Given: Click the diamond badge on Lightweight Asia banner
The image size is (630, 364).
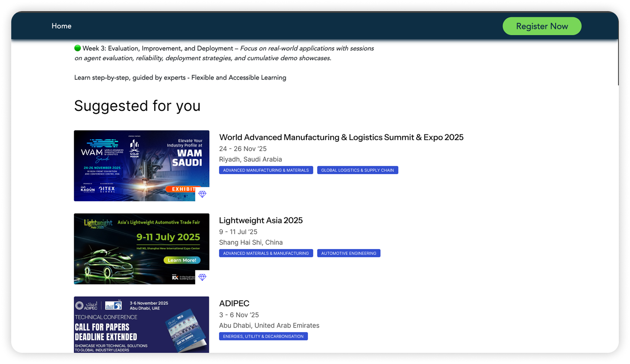Looking at the screenshot, I should [x=202, y=277].
